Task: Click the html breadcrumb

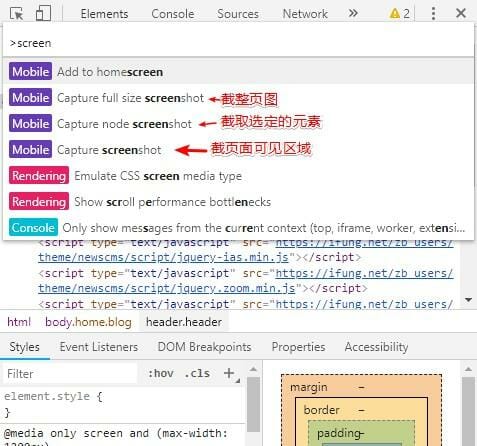Action: 19,322
